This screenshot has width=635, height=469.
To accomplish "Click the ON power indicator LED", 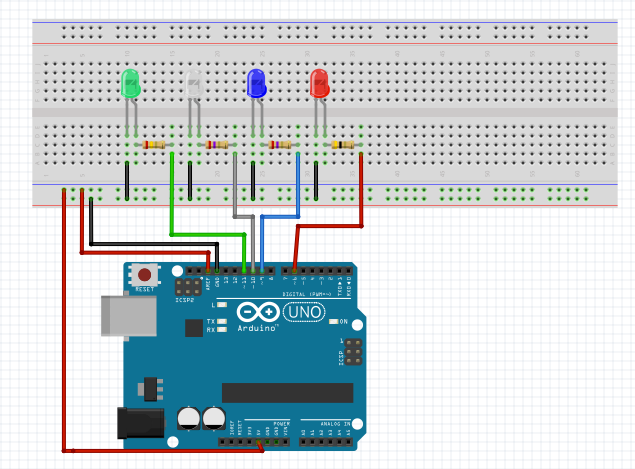I will coord(333,322).
